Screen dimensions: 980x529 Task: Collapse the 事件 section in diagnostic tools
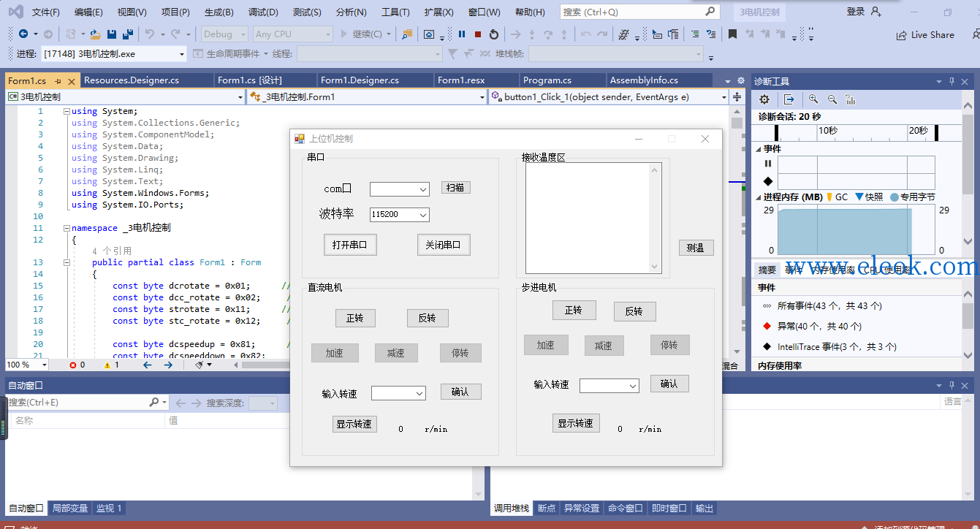759,149
